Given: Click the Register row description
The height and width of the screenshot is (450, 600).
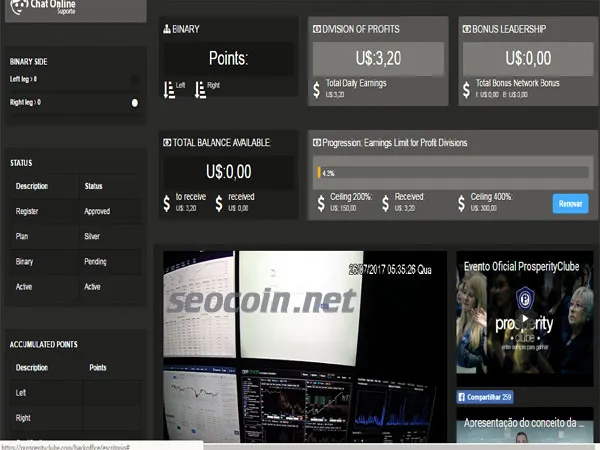Looking at the screenshot, I should 27,211.
